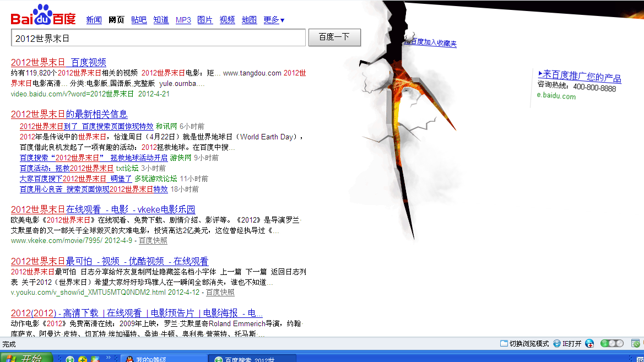Viewport: 644px width, 362px height.
Task: Click the txt论坛 news source label
Action: click(x=127, y=169)
